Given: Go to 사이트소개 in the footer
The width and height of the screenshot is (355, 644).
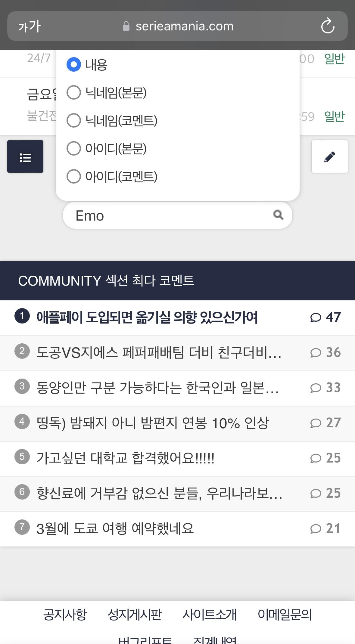Looking at the screenshot, I should pyautogui.click(x=210, y=615).
